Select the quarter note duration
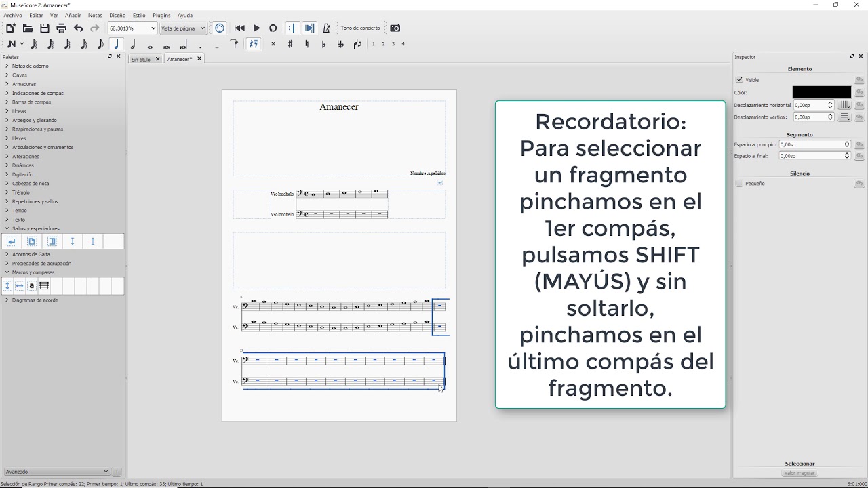Screen dimensions: 868x488 [117, 45]
